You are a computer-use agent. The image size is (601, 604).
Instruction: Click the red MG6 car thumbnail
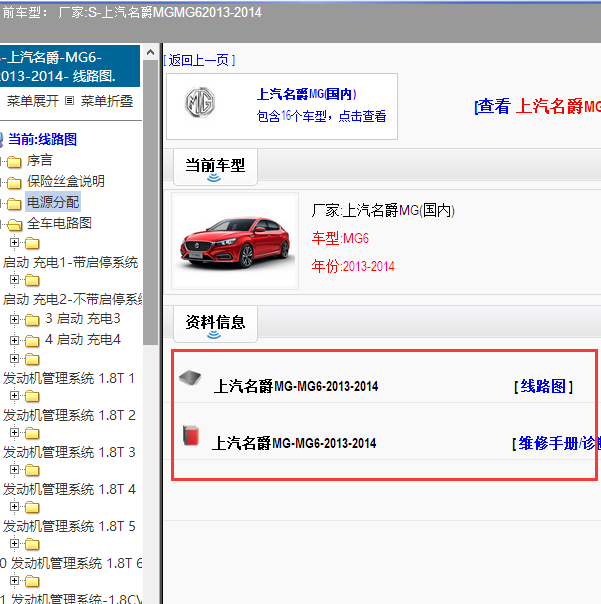click(235, 241)
